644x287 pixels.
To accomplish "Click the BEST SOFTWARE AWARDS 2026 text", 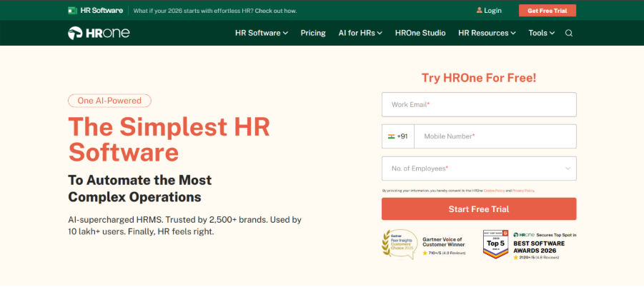I will (539, 247).
